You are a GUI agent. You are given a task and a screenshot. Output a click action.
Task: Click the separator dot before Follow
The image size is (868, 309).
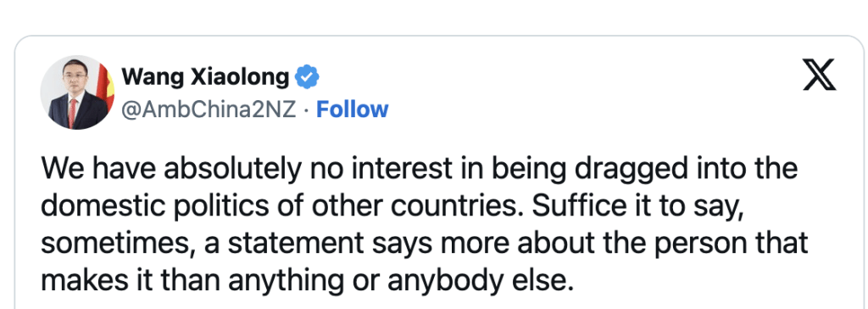pos(307,110)
